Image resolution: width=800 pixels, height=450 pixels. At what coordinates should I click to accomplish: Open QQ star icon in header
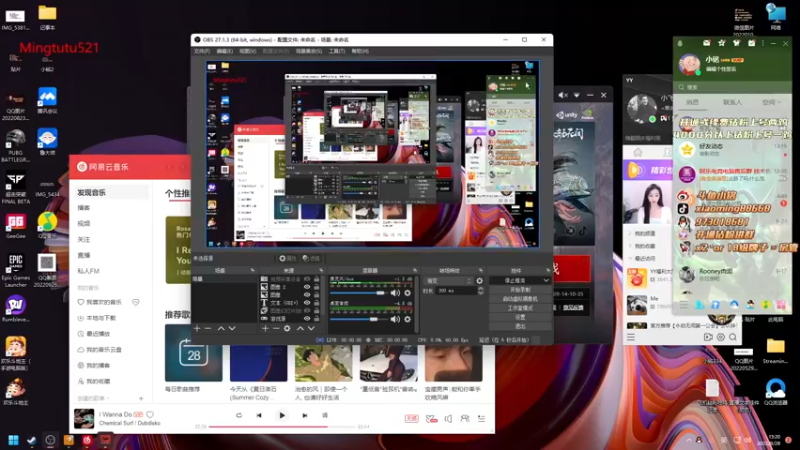click(721, 43)
